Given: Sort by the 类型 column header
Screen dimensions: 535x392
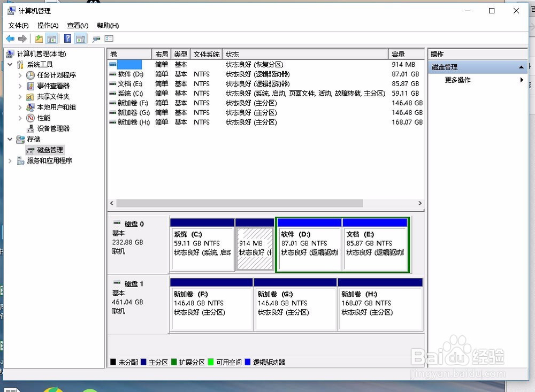Looking at the screenshot, I should coord(181,54).
